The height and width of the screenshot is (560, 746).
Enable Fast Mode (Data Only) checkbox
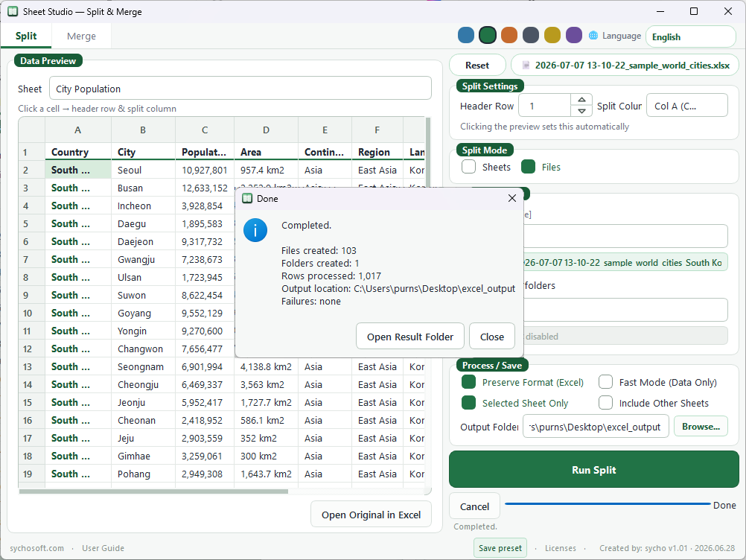pos(605,381)
